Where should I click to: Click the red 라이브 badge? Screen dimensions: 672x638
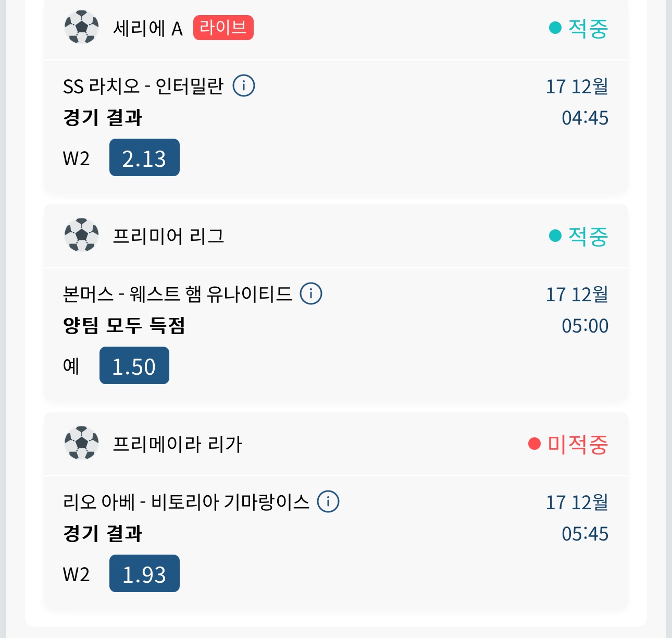223,28
